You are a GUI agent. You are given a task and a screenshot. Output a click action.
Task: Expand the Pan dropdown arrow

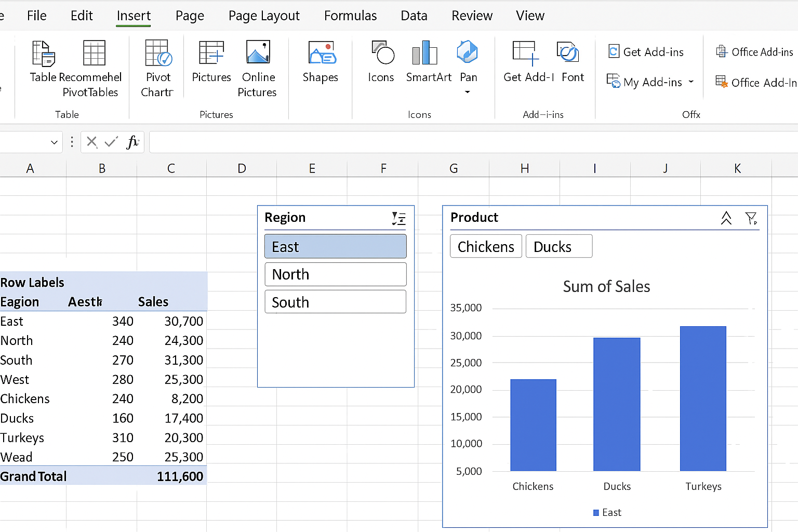(x=467, y=92)
